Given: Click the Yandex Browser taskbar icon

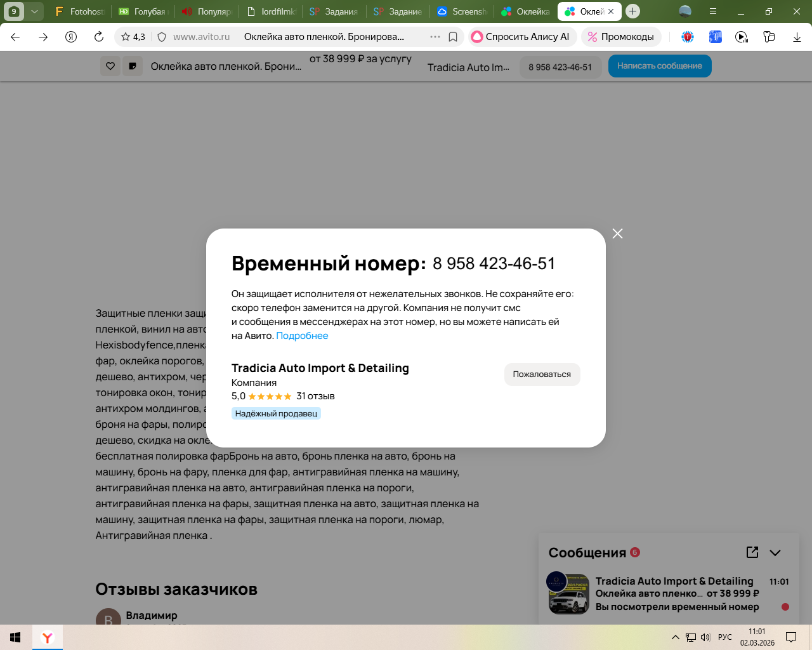Looking at the screenshot, I should click(x=48, y=637).
